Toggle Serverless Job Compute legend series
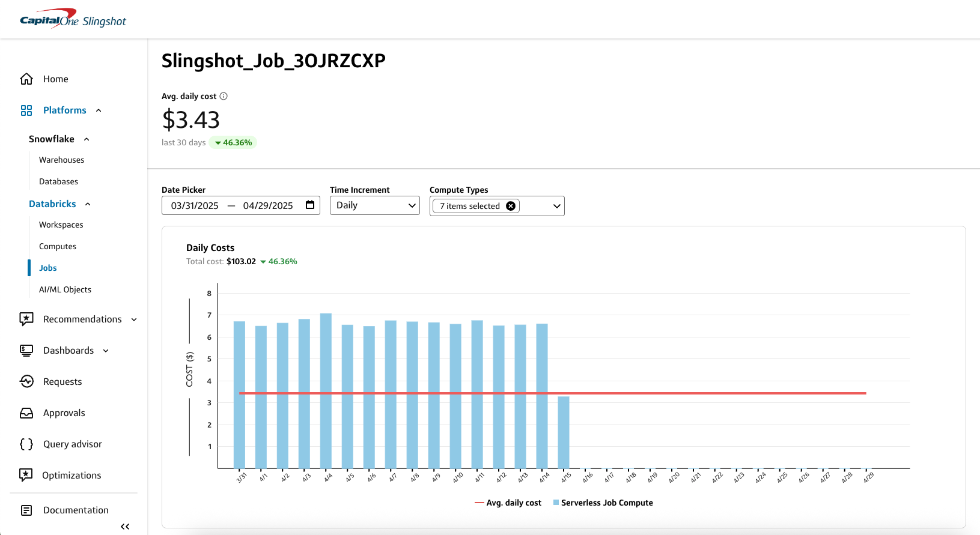This screenshot has width=980, height=535. [603, 503]
